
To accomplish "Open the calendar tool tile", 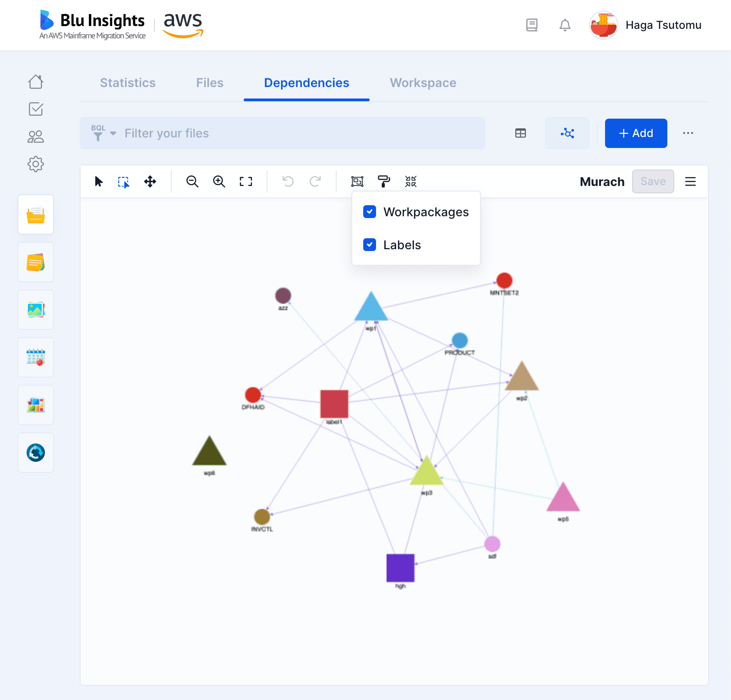I will click(36, 357).
